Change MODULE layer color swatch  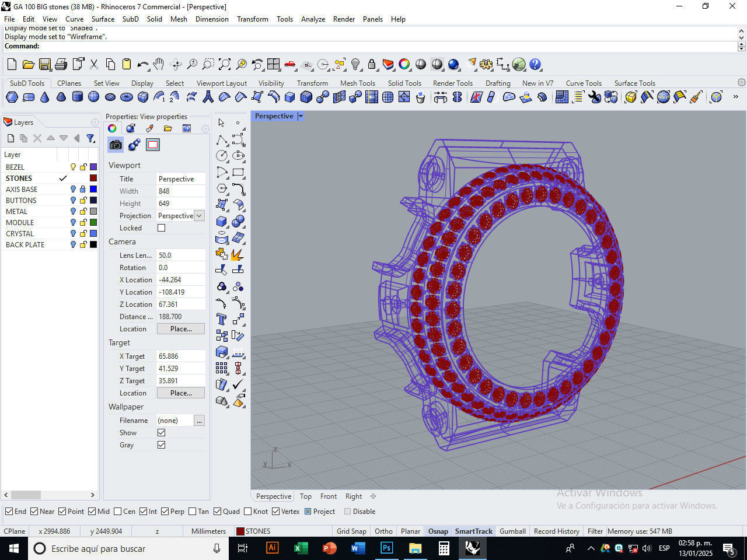pyautogui.click(x=93, y=222)
